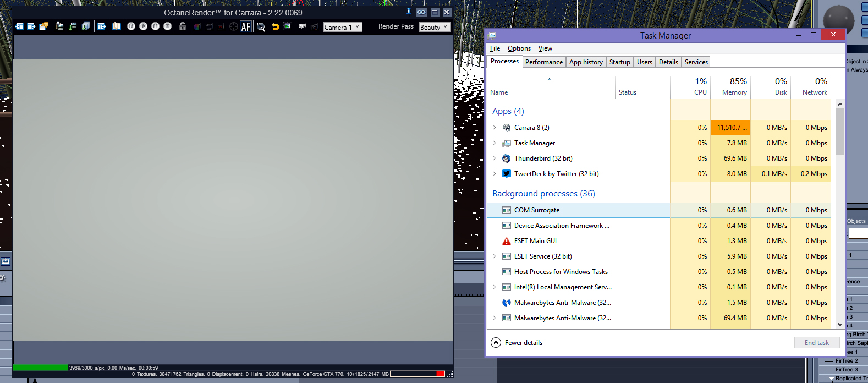Click the scroll down arrow in Task Manager
This screenshot has height=383, width=868.
tap(840, 325)
